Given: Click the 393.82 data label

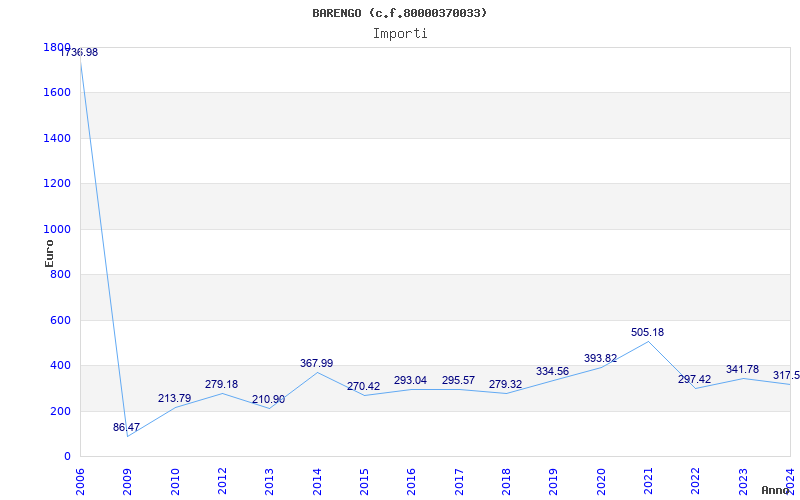Looking at the screenshot, I should coord(601,358).
